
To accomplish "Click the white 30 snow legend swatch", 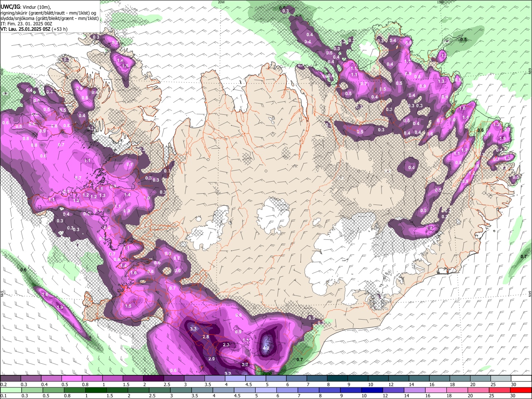I will click(x=521, y=379).
